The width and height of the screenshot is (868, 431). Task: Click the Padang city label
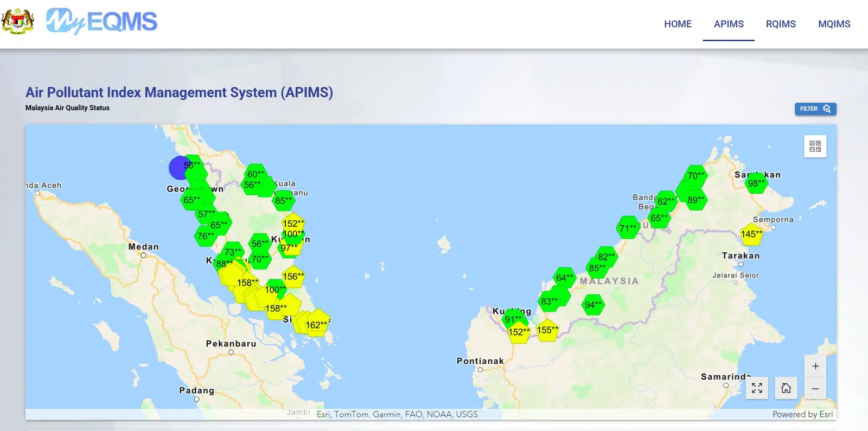[196, 390]
